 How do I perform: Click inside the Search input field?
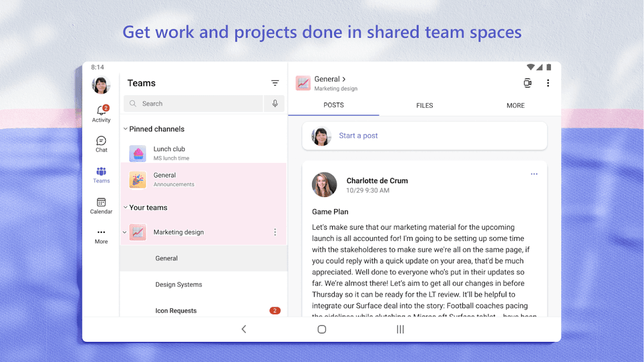(x=193, y=104)
